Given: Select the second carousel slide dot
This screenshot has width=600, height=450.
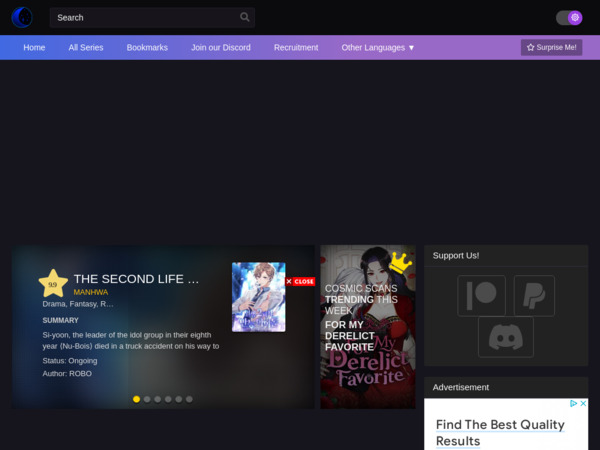Looking at the screenshot, I should click(147, 399).
